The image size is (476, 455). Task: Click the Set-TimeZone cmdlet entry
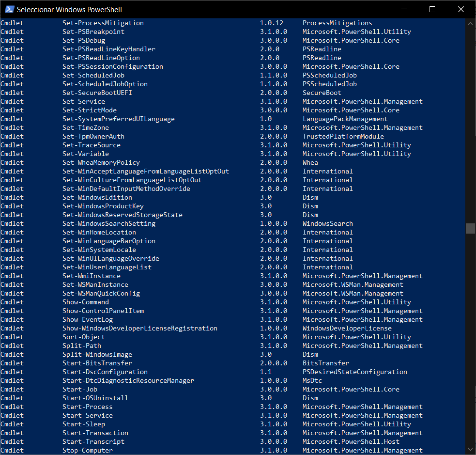click(x=85, y=127)
